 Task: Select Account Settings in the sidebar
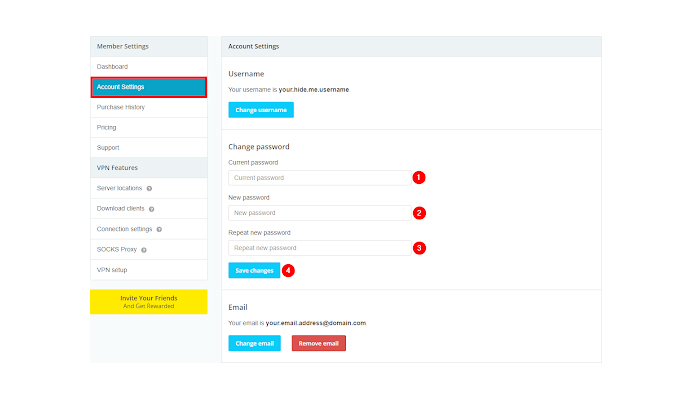coord(149,87)
